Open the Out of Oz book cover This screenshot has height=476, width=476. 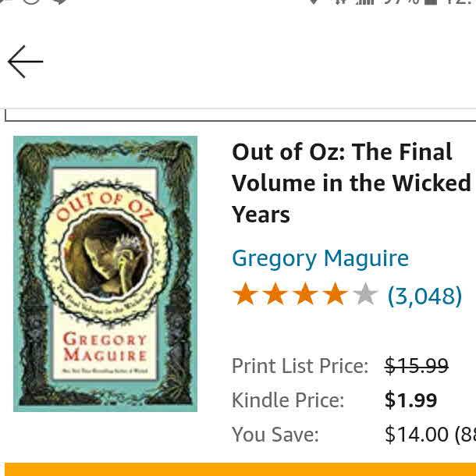(x=105, y=273)
